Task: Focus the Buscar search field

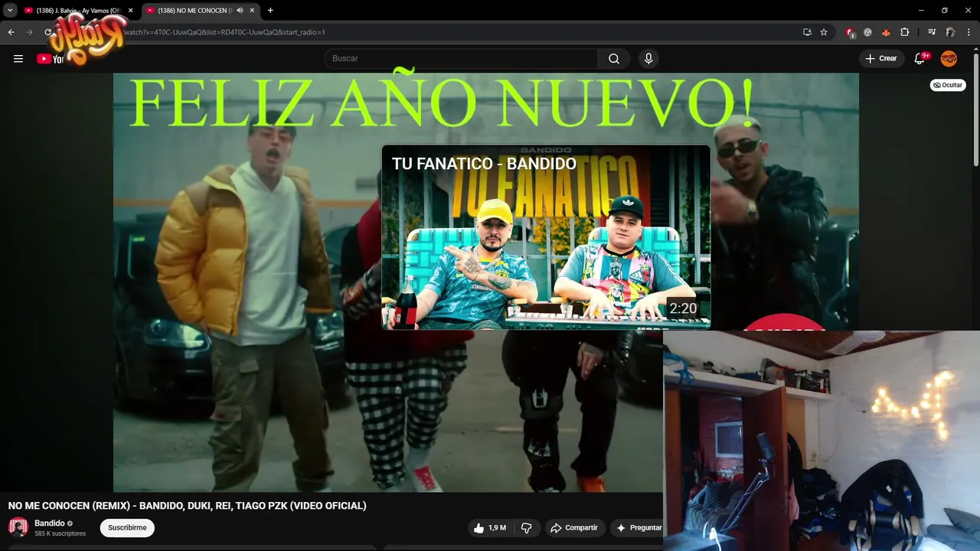Action: [x=462, y=59]
